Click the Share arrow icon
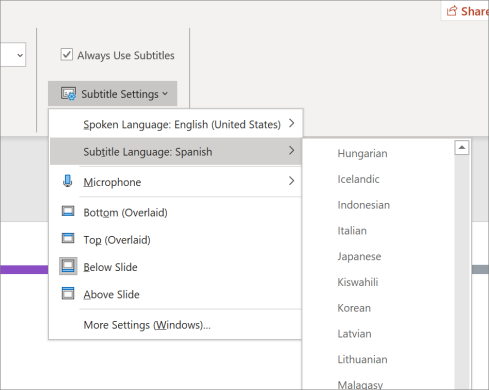Screen dimensions: 489x390 452,11
